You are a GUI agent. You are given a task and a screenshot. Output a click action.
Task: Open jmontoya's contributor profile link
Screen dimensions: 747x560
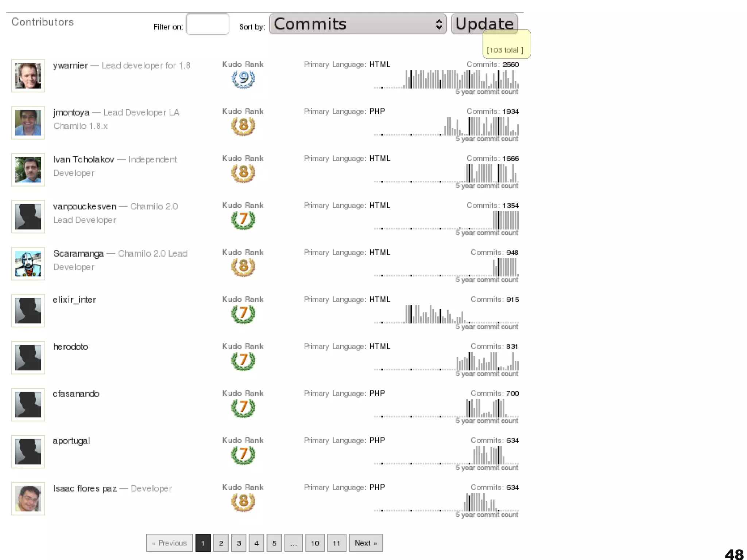[x=71, y=113]
